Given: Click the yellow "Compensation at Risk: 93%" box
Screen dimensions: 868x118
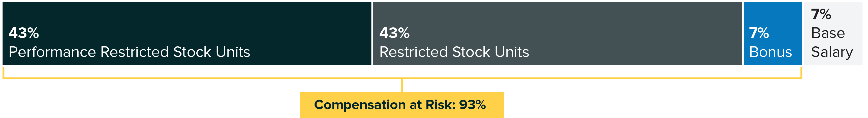Looking at the screenshot, I should (402, 113).
